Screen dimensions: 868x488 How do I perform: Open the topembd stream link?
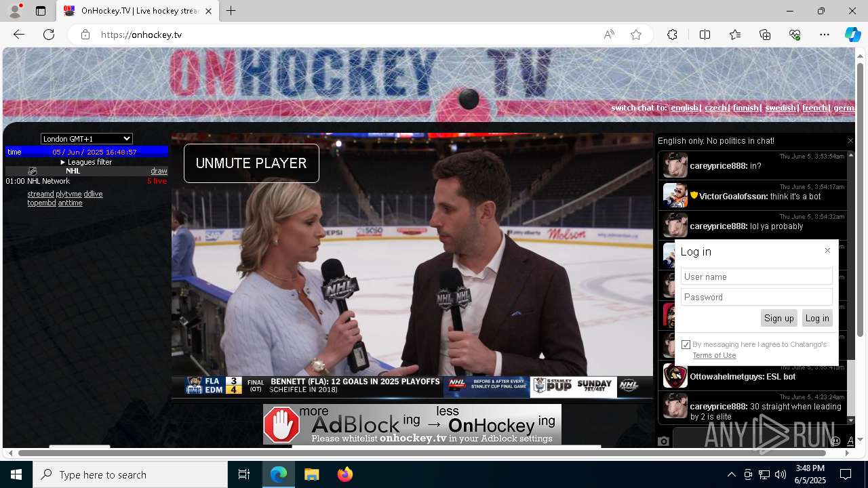pos(41,203)
